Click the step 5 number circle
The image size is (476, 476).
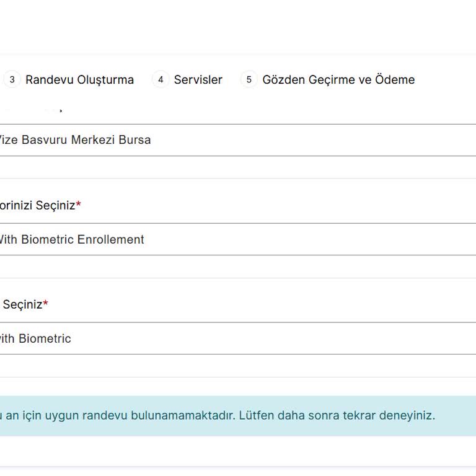pyautogui.click(x=249, y=79)
